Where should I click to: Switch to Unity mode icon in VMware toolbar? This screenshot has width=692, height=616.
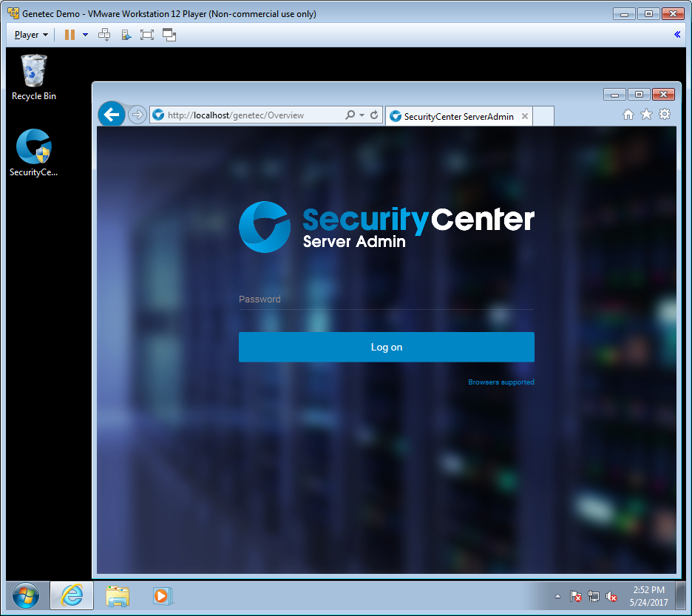pyautogui.click(x=169, y=35)
